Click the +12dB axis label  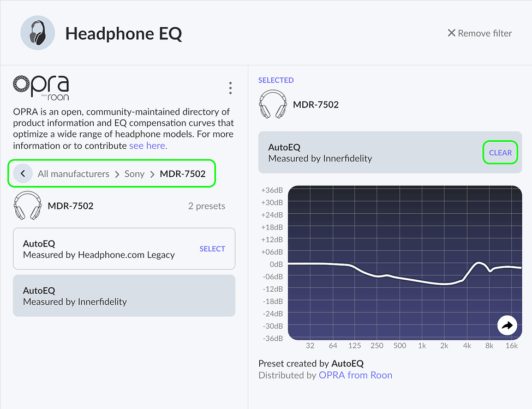coord(272,240)
